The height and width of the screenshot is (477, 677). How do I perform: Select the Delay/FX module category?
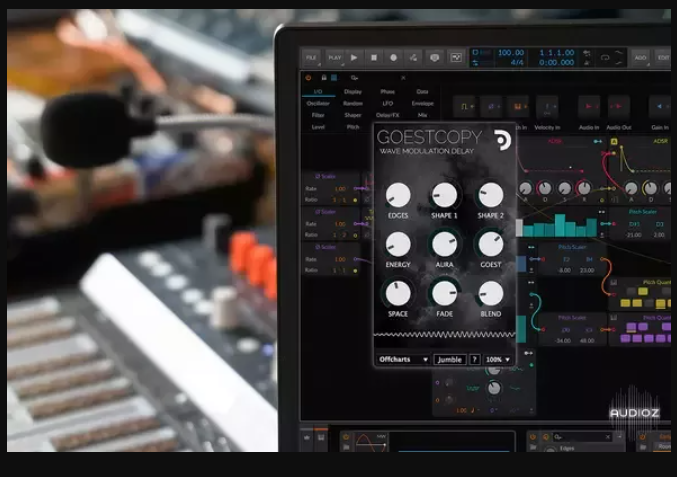pos(387,115)
